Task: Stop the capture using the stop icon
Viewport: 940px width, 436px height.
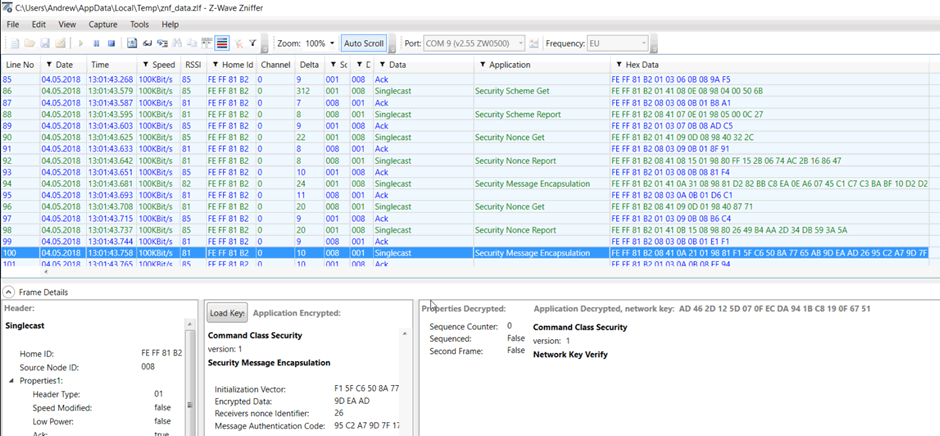Action: pos(112,44)
